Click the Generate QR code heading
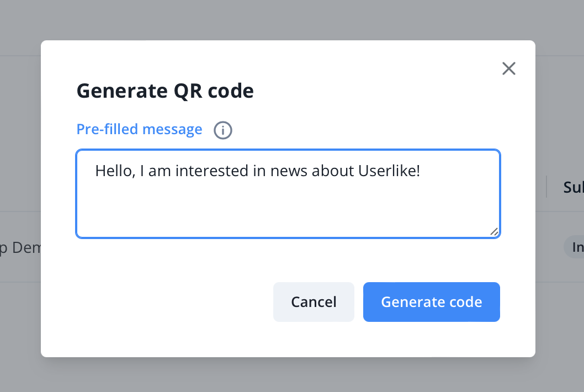This screenshot has width=584, height=392. pos(165,91)
